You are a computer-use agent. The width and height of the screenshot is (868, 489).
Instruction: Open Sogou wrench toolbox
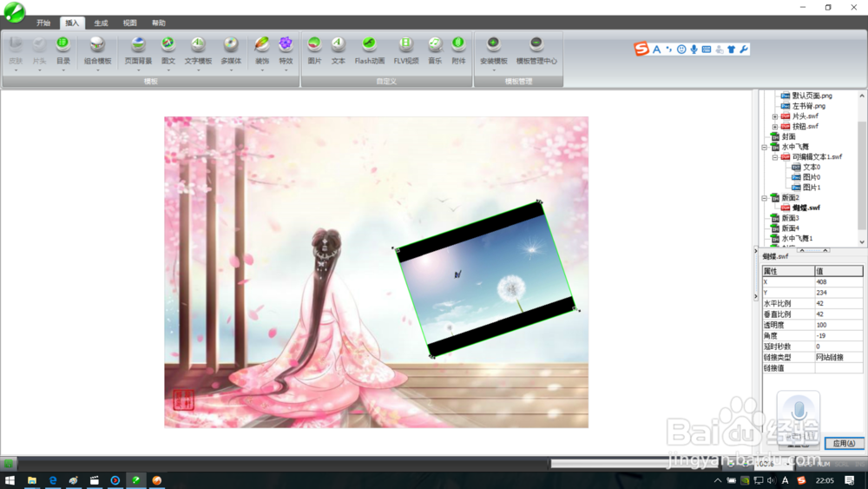coord(744,50)
